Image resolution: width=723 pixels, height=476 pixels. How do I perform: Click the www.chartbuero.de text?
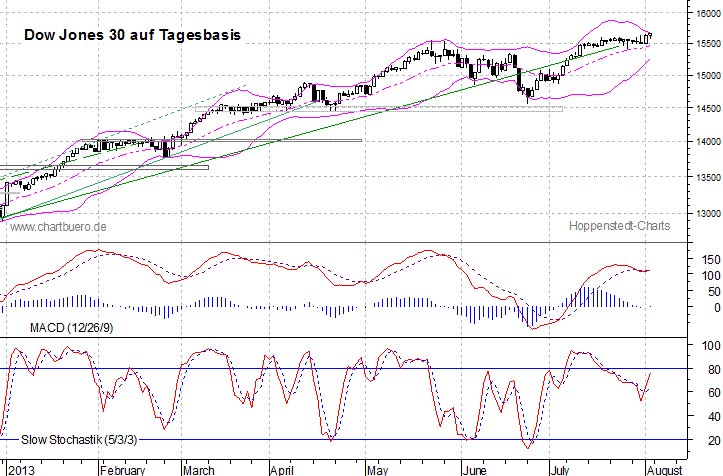click(58, 227)
